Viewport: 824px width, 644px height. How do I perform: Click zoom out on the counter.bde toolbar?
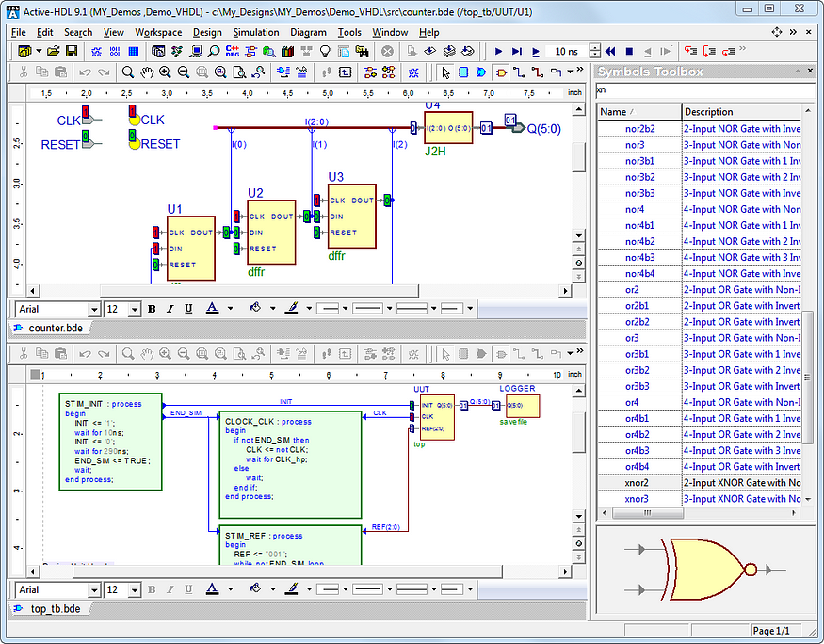point(184,72)
